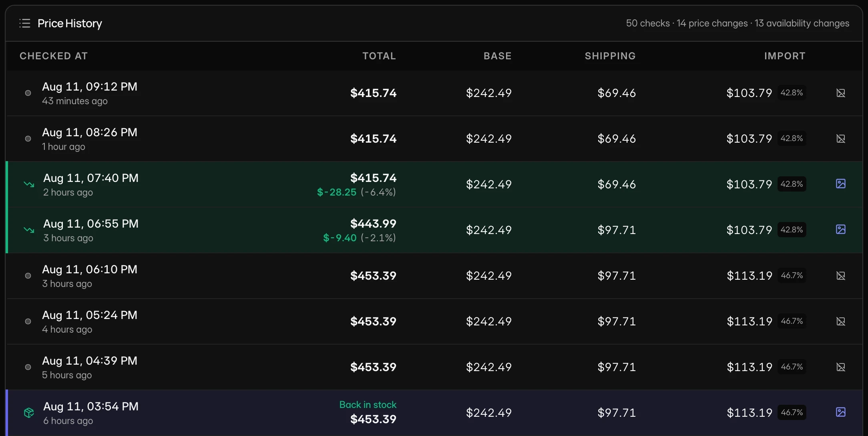Click status dot for 05:24 PM check
The width and height of the screenshot is (868, 436).
click(x=28, y=321)
